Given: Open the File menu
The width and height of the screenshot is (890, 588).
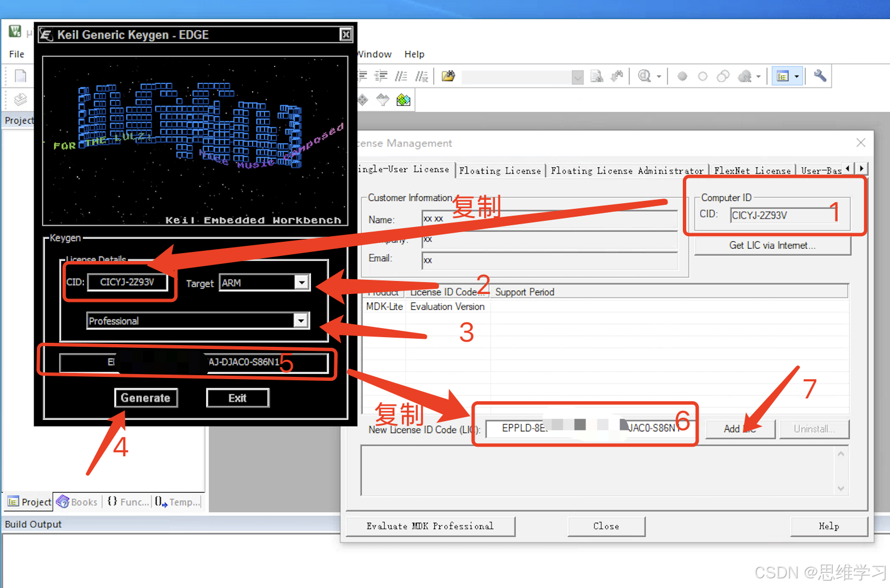Looking at the screenshot, I should pos(16,54).
